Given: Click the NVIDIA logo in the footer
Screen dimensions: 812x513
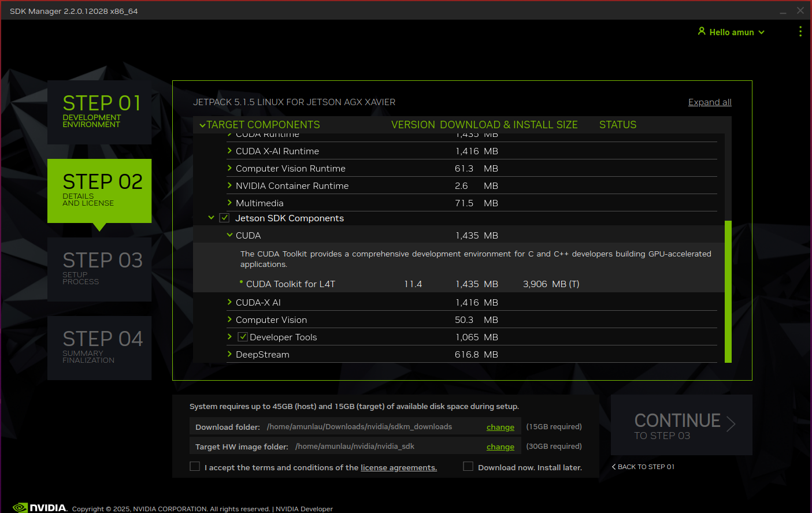Looking at the screenshot, I should click(x=40, y=508).
